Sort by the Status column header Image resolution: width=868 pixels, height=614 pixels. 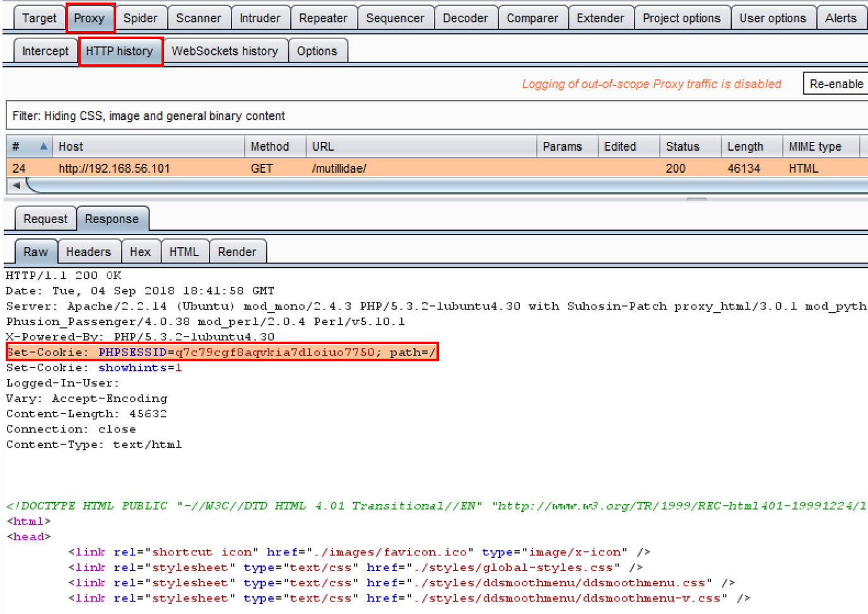[x=683, y=146]
